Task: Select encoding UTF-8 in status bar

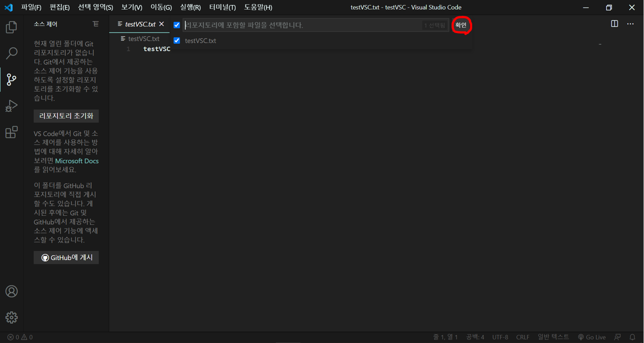Action: (500, 337)
